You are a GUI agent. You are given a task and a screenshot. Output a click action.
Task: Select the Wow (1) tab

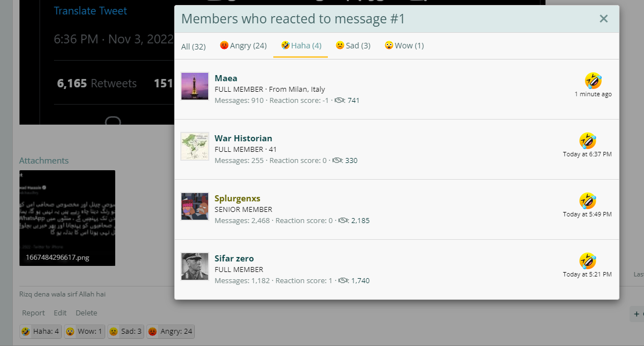coord(404,46)
